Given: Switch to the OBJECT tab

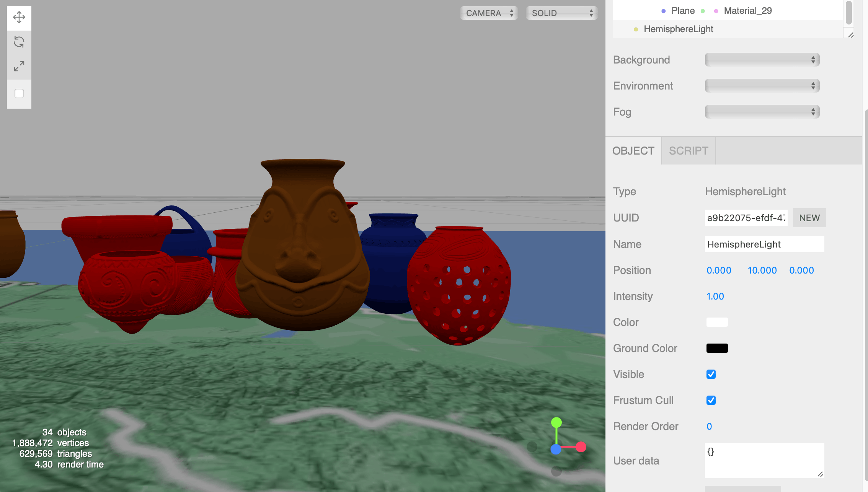Looking at the screenshot, I should coord(633,151).
